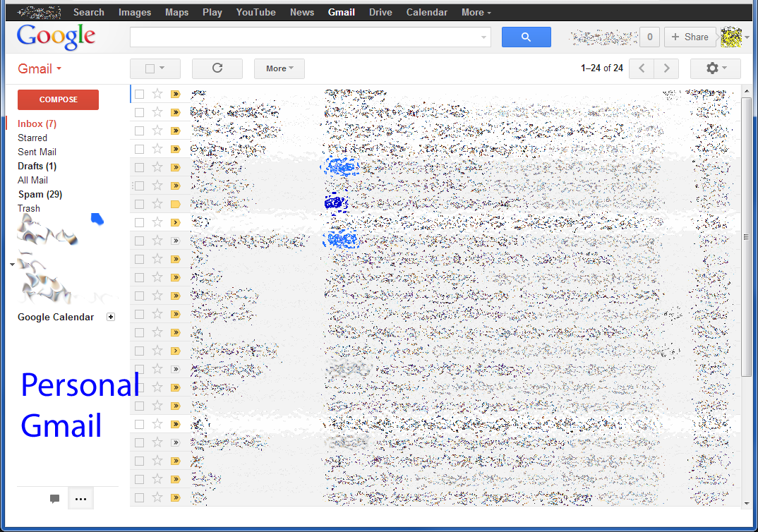Open Drive in the top black bar

(380, 13)
